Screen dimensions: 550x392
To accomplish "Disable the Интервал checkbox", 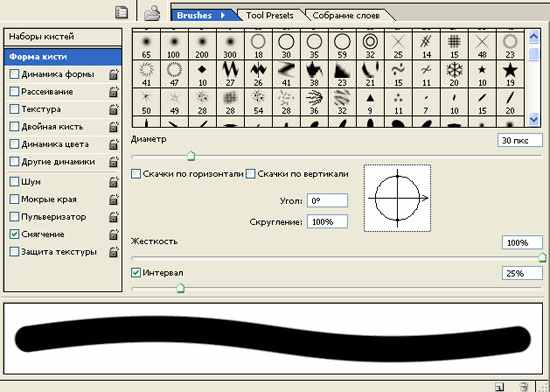I will [x=136, y=273].
